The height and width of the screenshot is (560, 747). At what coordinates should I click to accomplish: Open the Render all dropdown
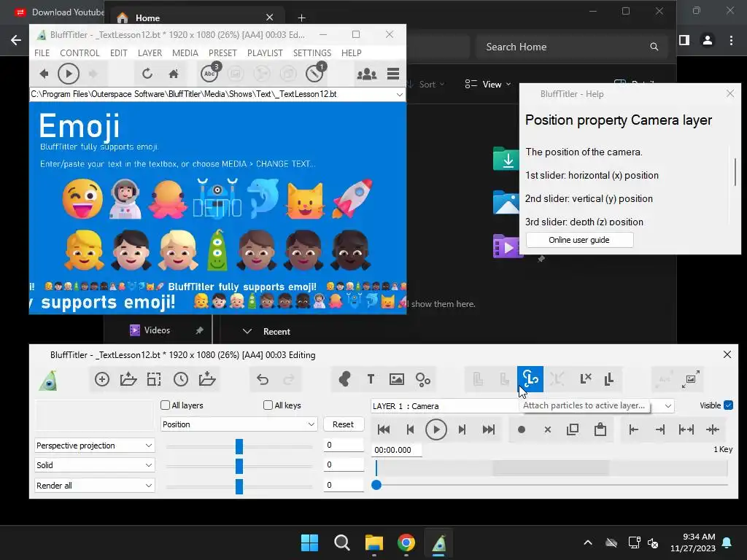[94, 485]
